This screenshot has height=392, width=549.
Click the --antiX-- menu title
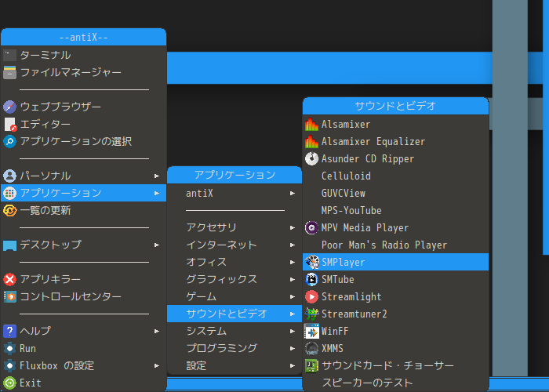pos(84,37)
